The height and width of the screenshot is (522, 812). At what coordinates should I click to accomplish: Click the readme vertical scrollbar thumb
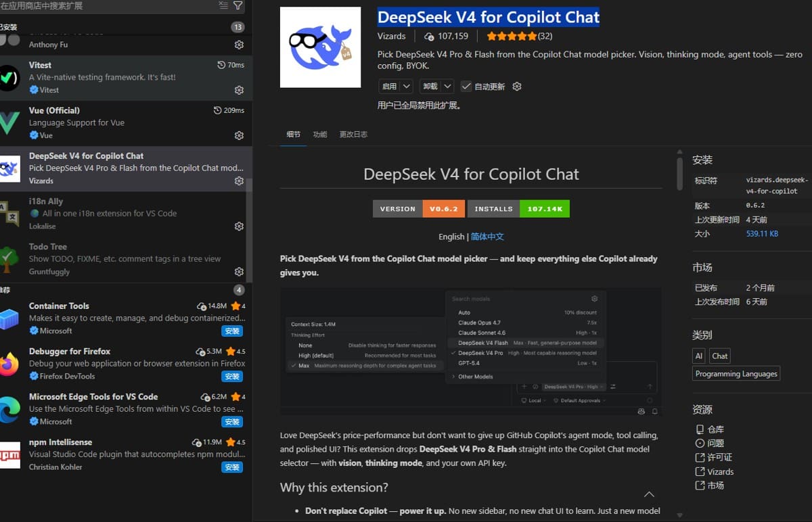[680, 174]
